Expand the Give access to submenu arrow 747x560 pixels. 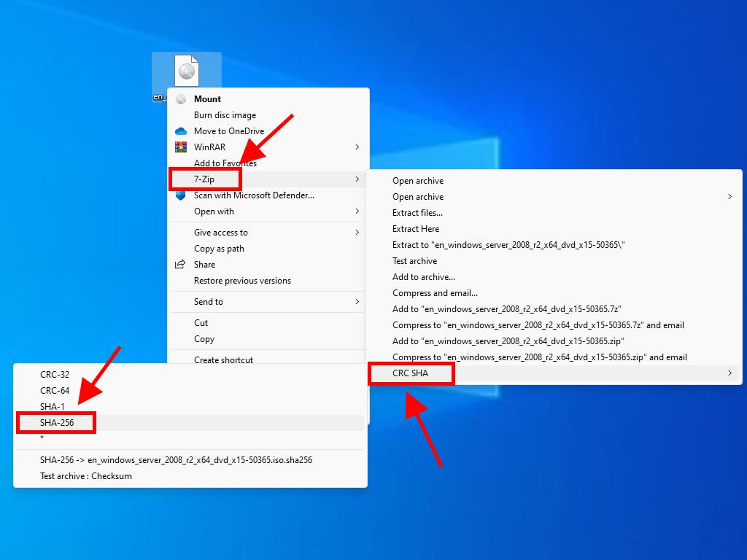(x=357, y=233)
